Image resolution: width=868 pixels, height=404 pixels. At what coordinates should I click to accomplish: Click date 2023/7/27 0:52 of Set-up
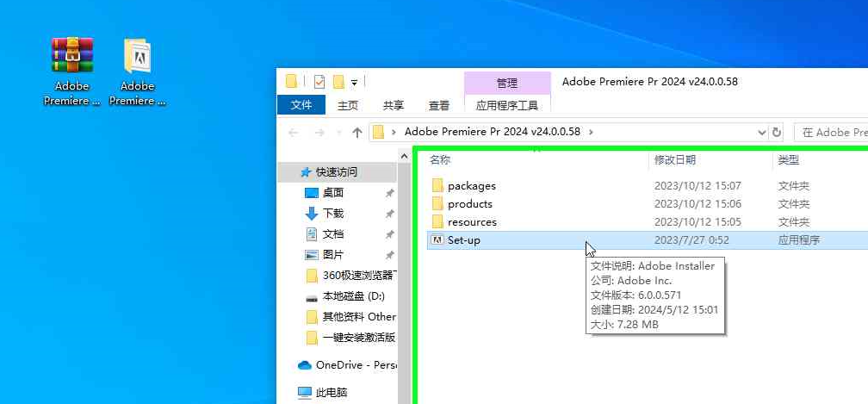click(x=691, y=240)
